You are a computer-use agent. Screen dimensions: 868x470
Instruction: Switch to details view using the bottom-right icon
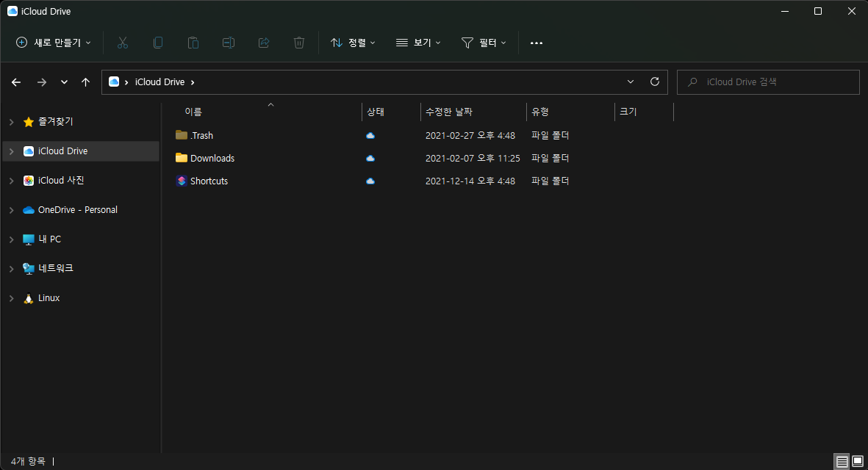[x=841, y=460]
